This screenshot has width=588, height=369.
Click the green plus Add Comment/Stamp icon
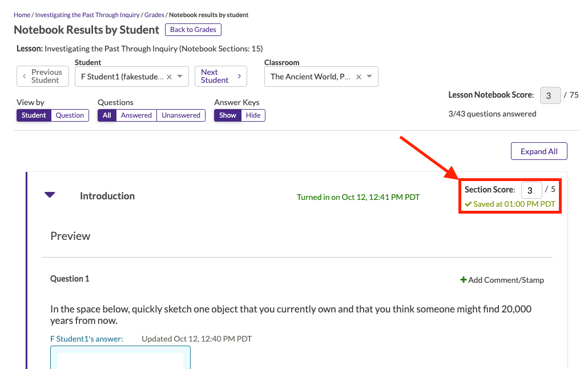[x=463, y=280]
